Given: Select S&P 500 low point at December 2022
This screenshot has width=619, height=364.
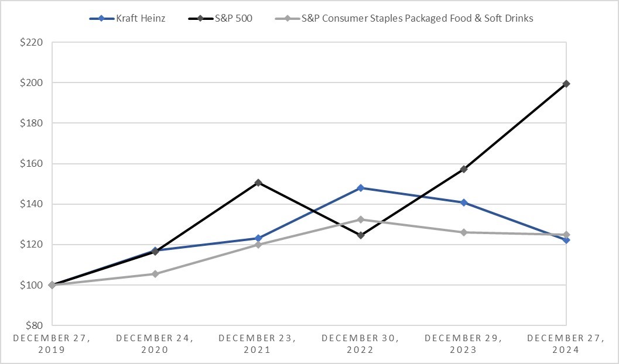Looking at the screenshot, I should click(x=361, y=235).
